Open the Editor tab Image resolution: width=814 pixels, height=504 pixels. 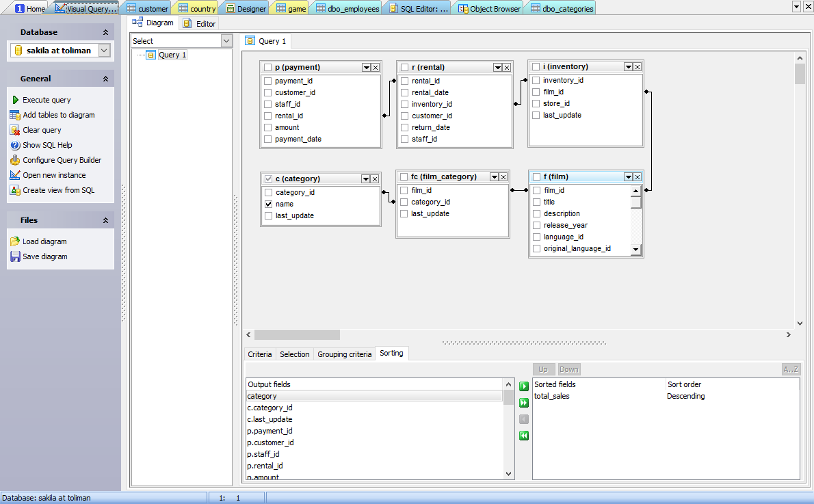click(x=199, y=24)
